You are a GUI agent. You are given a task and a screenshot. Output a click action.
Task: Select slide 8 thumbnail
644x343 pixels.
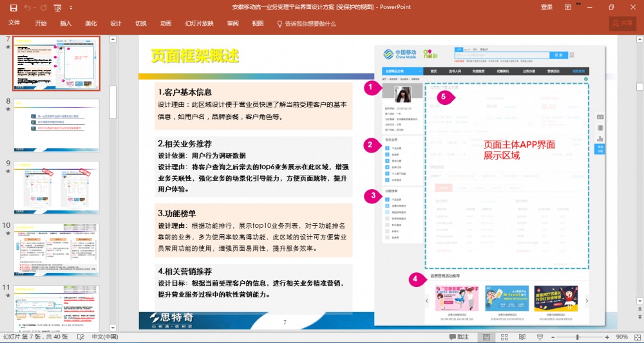[56, 125]
